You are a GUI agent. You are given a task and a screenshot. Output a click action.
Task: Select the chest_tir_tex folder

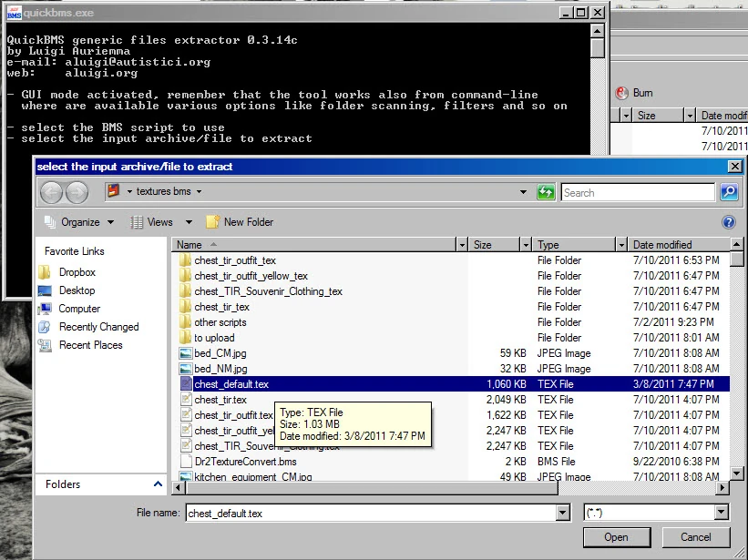click(221, 307)
